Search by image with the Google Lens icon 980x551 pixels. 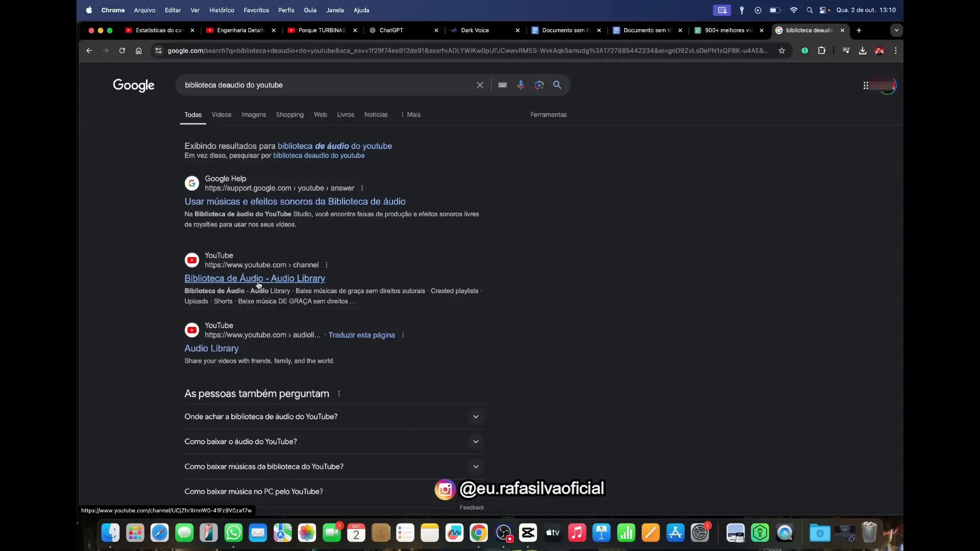[539, 85]
